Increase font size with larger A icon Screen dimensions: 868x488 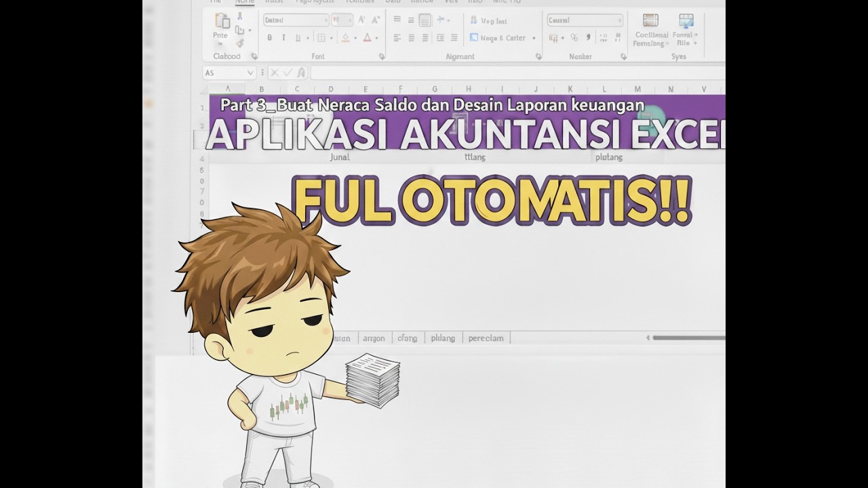click(x=361, y=20)
